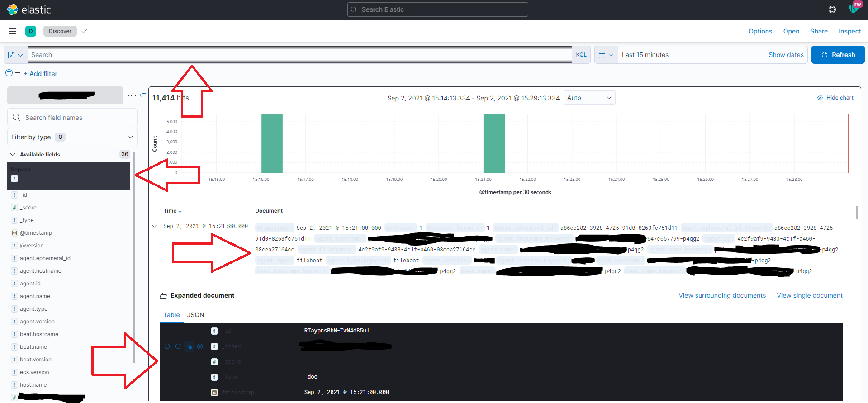Open the breadcrumb chevron next to Discover
Viewport: 868px width, 403px height.
coord(84,31)
